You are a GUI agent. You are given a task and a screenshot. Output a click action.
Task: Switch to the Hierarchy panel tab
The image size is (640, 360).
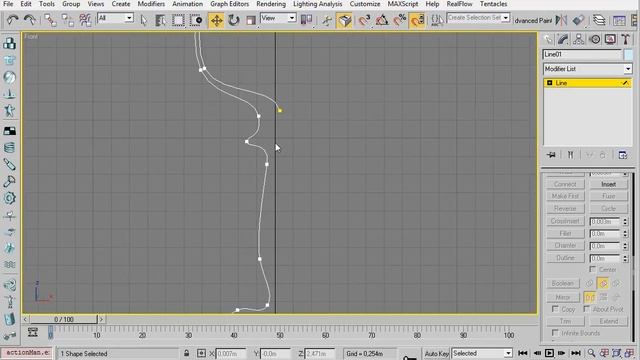pyautogui.click(x=578, y=39)
